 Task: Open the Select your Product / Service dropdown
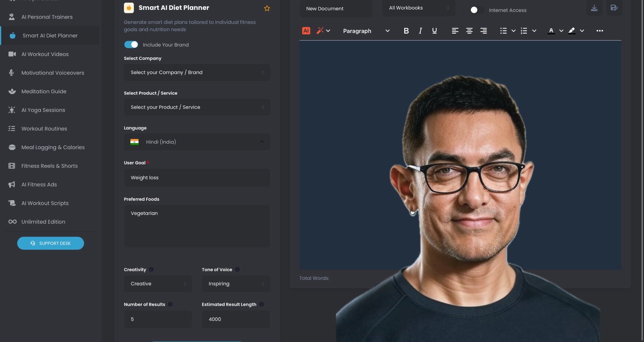197,107
